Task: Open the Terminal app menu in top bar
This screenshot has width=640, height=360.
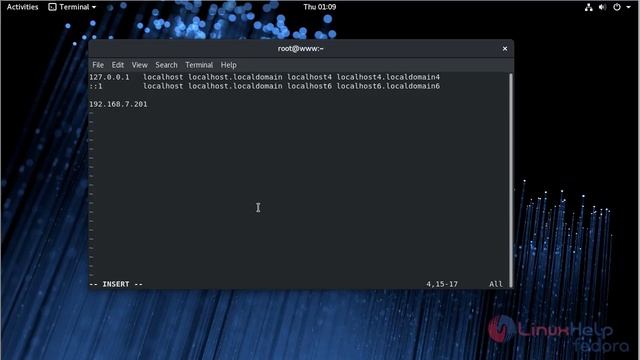Action: (72, 7)
